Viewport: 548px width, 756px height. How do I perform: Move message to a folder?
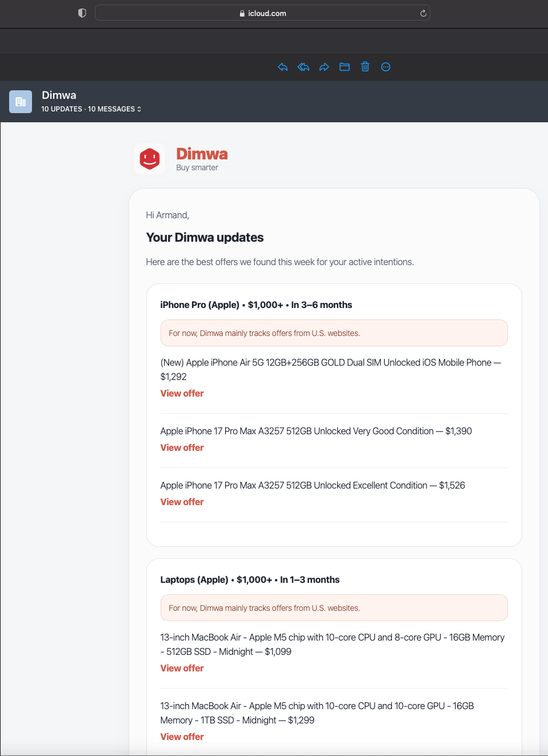pyautogui.click(x=345, y=67)
